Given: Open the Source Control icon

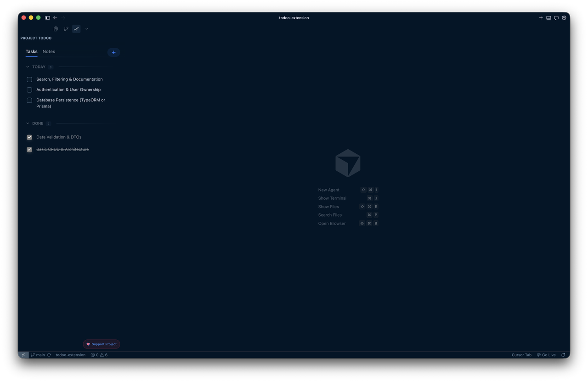Looking at the screenshot, I should click(66, 28).
